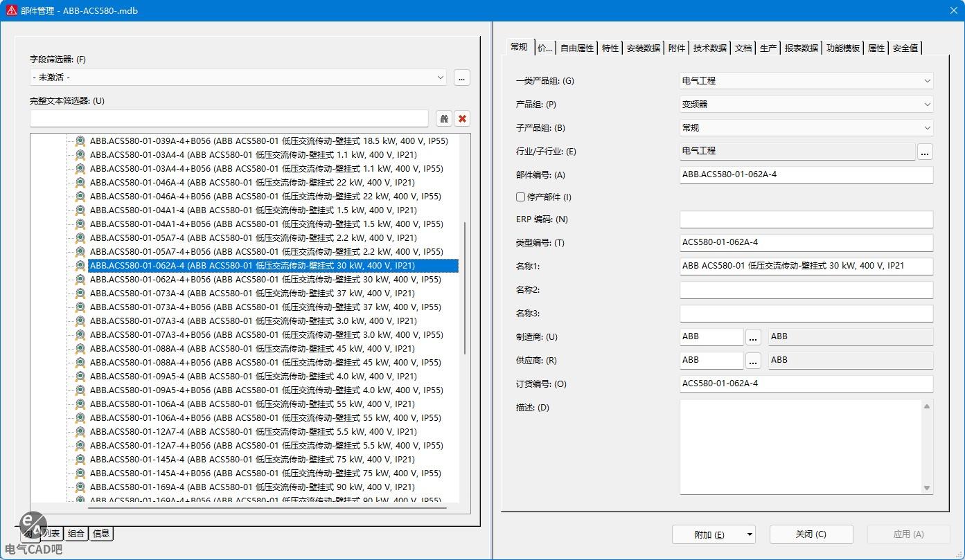This screenshot has width=965, height=560.
Task: Click the 订货编号 input field
Action: click(x=806, y=384)
